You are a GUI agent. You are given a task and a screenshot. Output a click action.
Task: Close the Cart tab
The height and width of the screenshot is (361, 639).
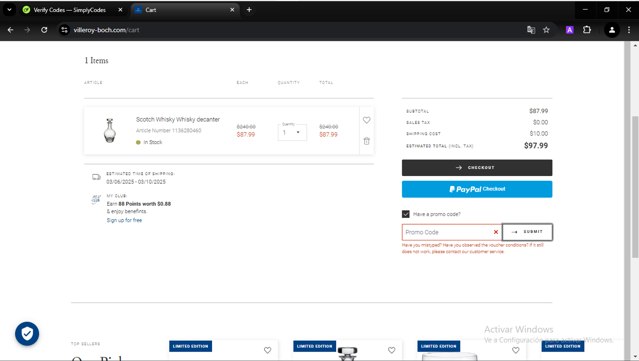[232, 10]
